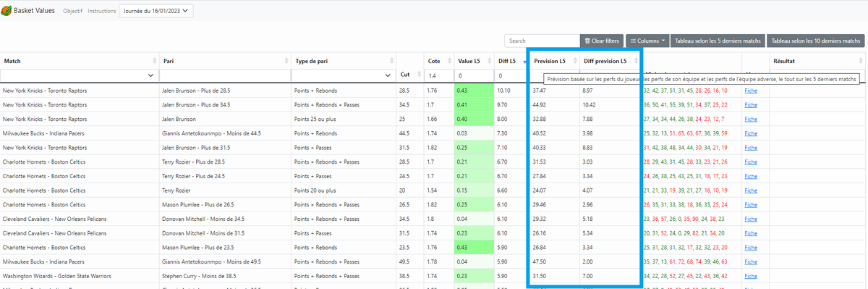The image size is (868, 289).
Task: Sort by Prevision L5 column arrows
Action: click(575, 61)
